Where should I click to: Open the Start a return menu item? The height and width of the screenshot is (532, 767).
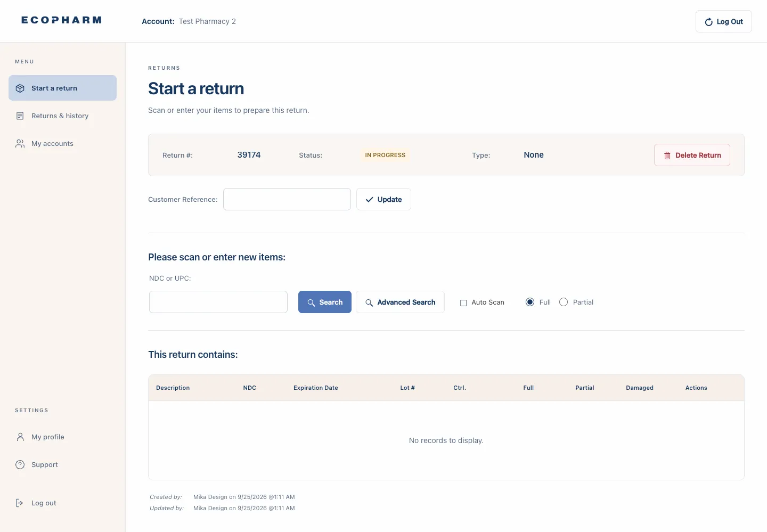click(62, 88)
